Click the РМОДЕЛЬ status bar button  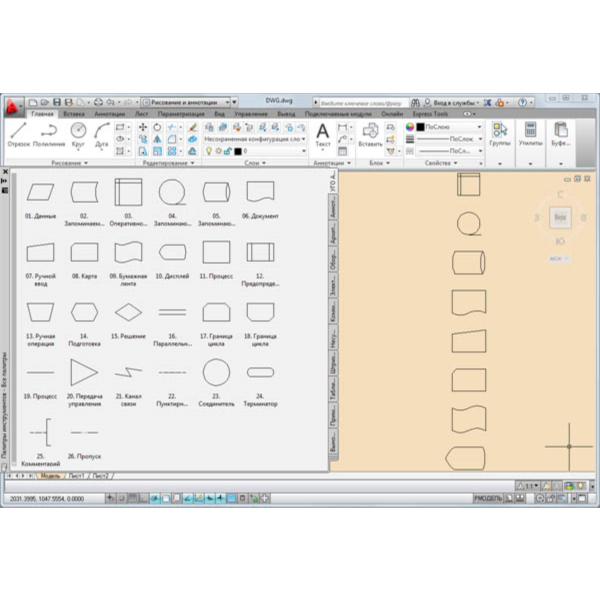click(488, 498)
